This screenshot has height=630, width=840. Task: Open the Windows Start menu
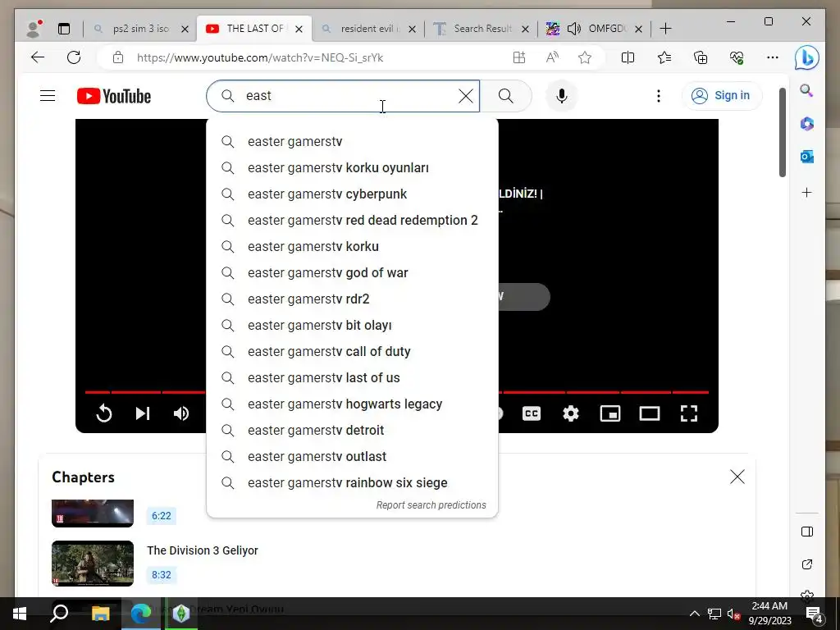[20, 614]
